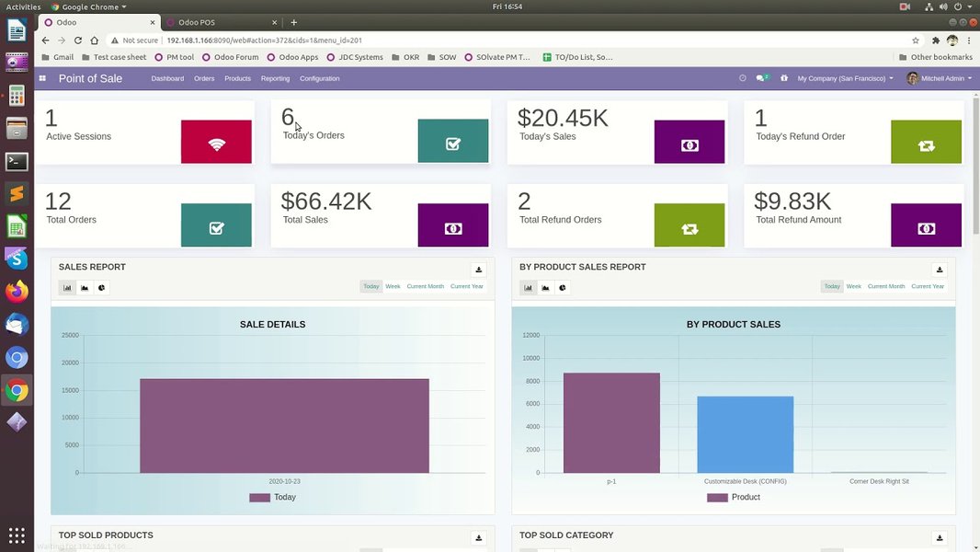Open the Google Chrome app menu in top bar
Image resolution: width=980 pixels, height=552 pixels.
[89, 6]
